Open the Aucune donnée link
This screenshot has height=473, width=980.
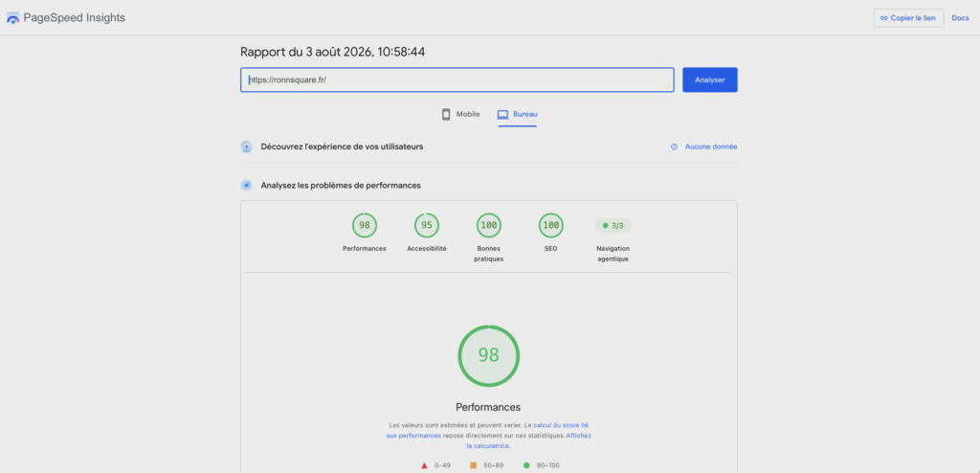(711, 147)
